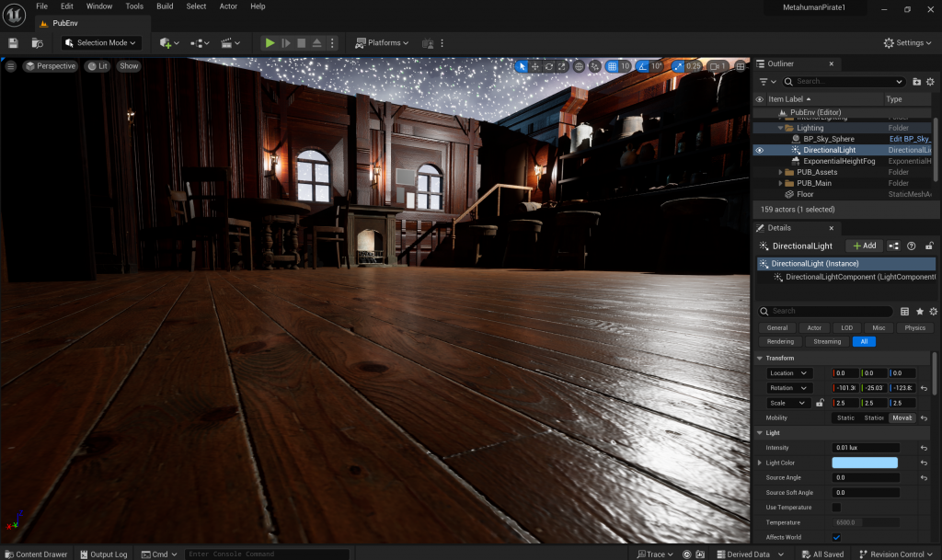Open the Add content quick-add dropdown
The height and width of the screenshot is (560, 942).
pyautogui.click(x=169, y=42)
